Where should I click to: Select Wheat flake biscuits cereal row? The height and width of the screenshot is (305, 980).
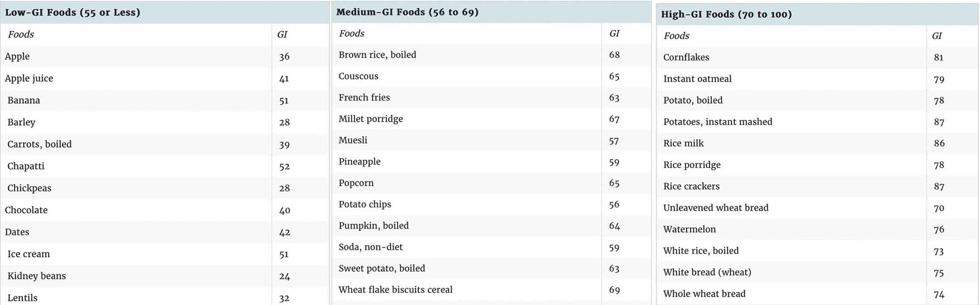[491, 290]
